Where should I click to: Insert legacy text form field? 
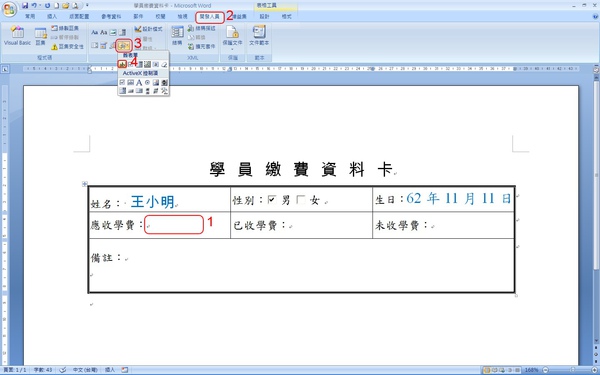tap(122, 64)
